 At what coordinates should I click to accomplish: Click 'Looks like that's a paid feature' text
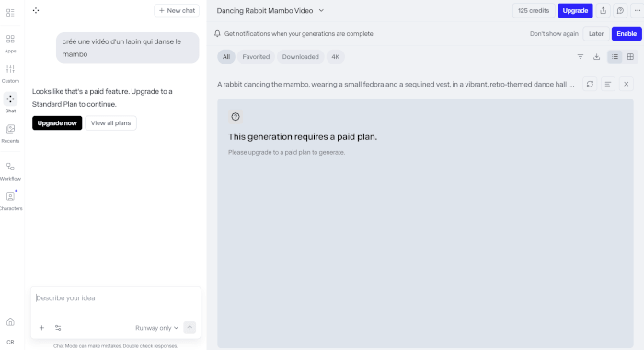[102, 98]
